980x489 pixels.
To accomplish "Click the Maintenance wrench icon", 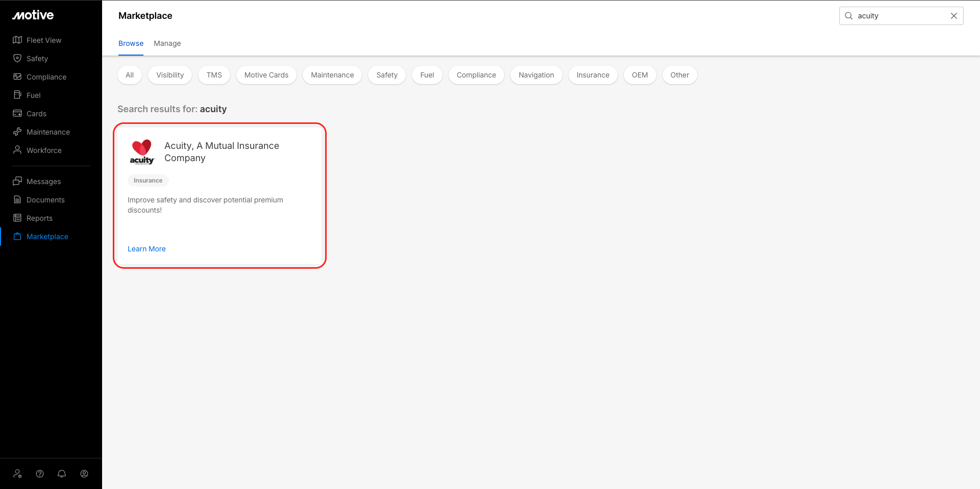I will tap(17, 132).
